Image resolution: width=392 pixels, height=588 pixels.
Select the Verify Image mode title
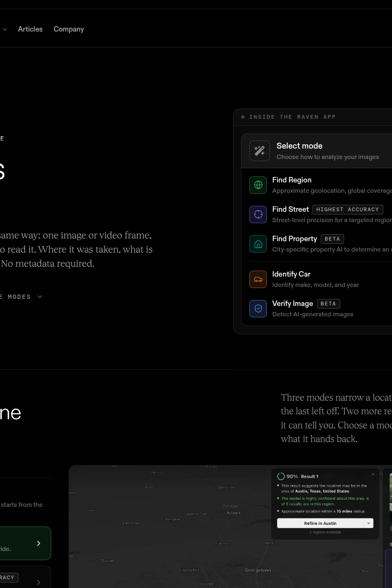[292, 303]
